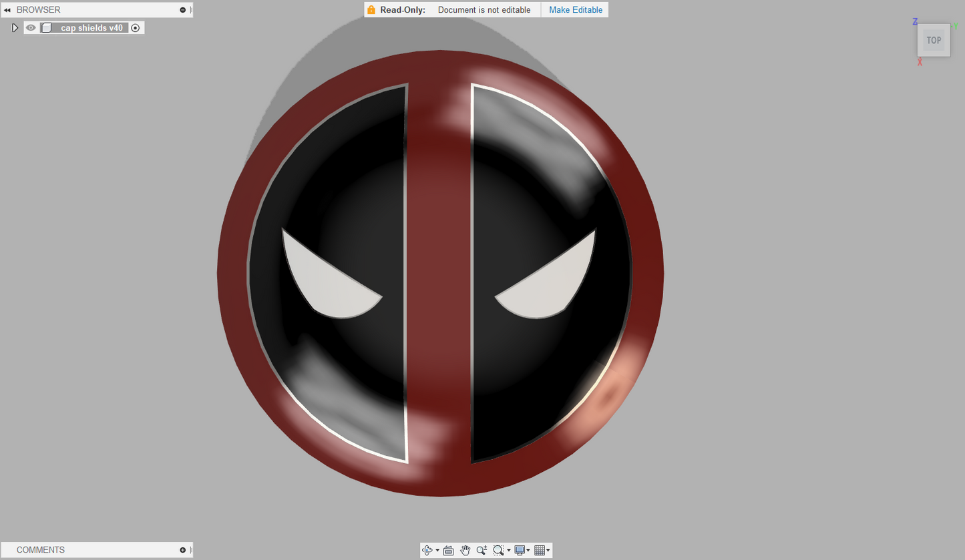This screenshot has width=965, height=560.
Task: Collapse the Browser panel with double-arrow
Action: 7,10
